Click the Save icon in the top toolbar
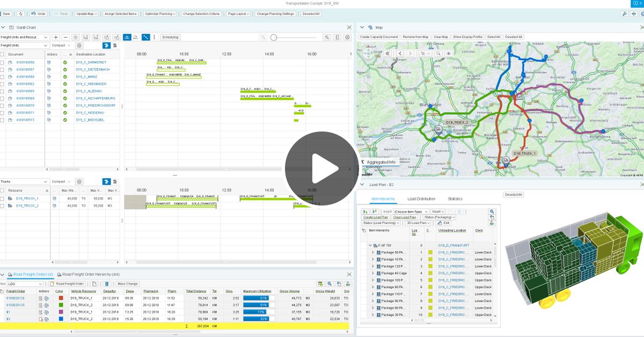Screen dimensions: 644x337 point(6,13)
